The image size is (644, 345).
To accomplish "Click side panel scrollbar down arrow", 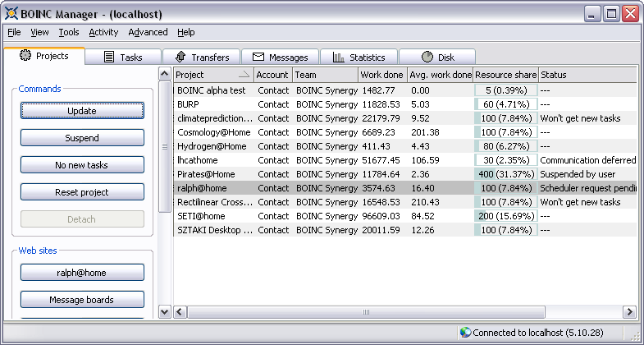I will point(164,311).
